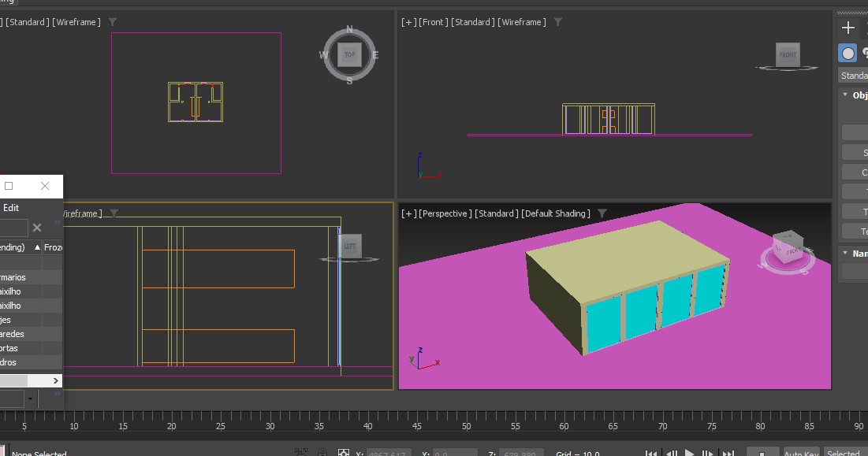Select the Paredes item in the list
The width and height of the screenshot is (868, 456).
coord(13,334)
